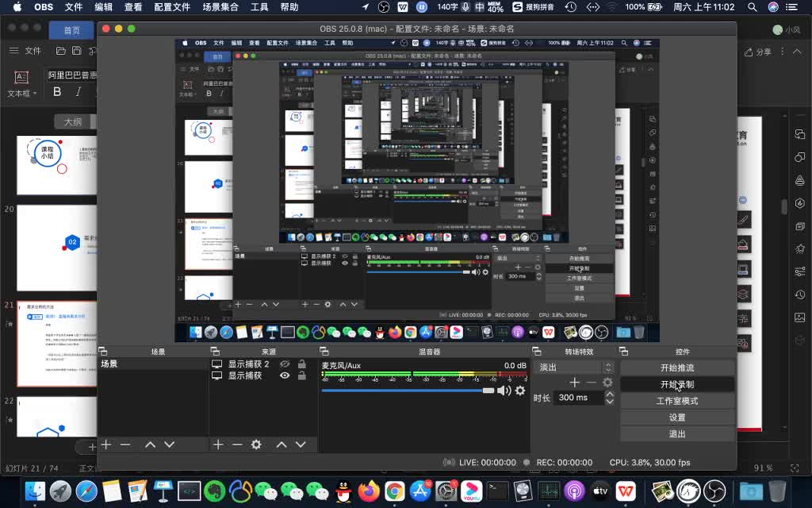Toggle italic I in WPS toolbar
Image resolution: width=812 pixels, height=508 pixels.
(x=79, y=92)
